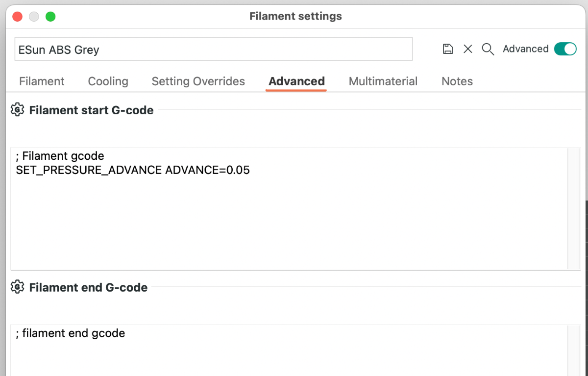
Task: Switch to the Cooling tab
Action: pos(108,81)
